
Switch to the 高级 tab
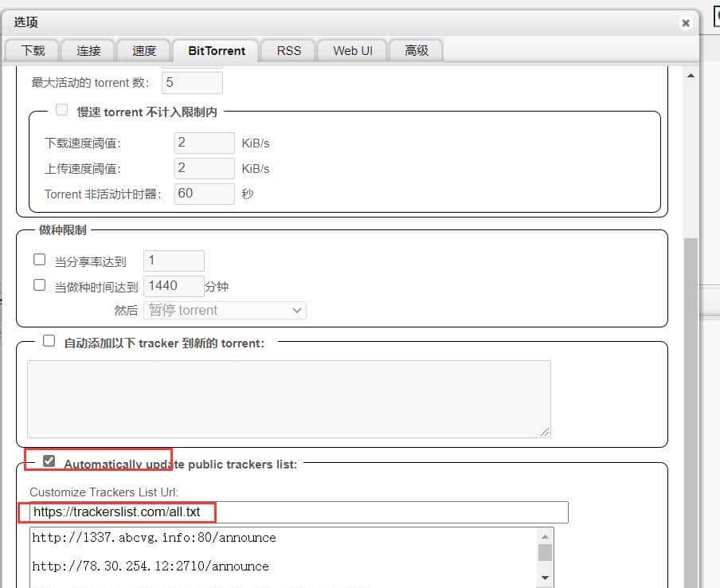417,50
